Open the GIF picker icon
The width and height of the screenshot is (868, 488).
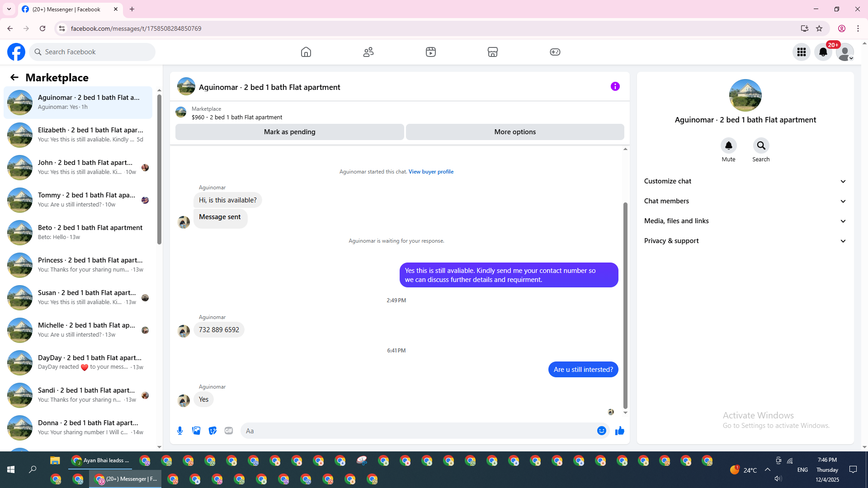[229, 431]
